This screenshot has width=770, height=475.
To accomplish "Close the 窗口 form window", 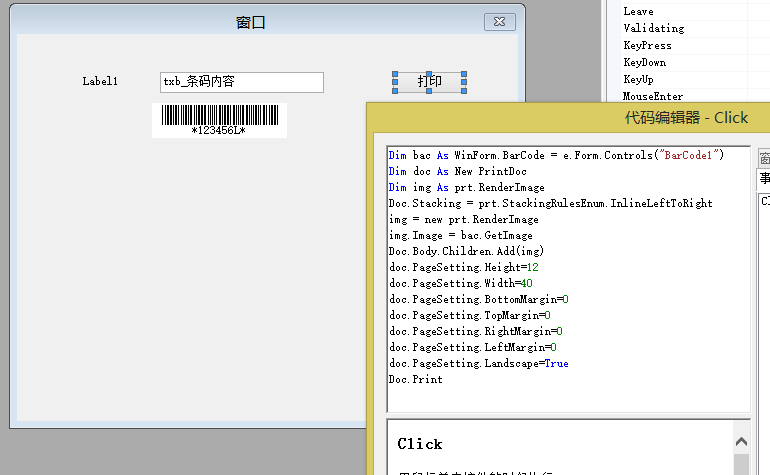I will [x=499, y=22].
